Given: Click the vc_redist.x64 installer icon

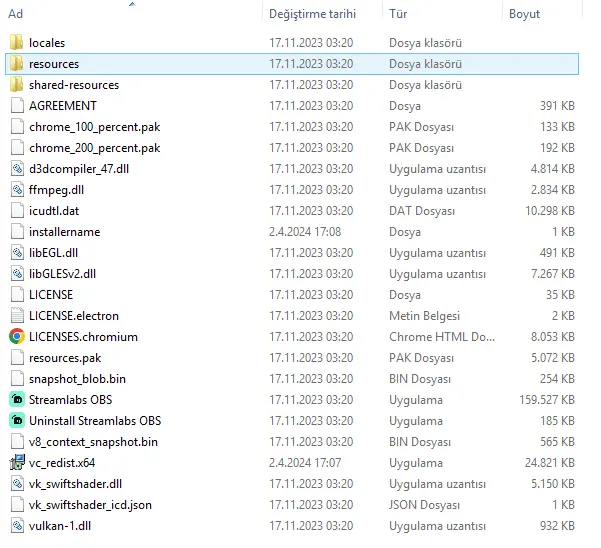Looking at the screenshot, I should coord(17,463).
